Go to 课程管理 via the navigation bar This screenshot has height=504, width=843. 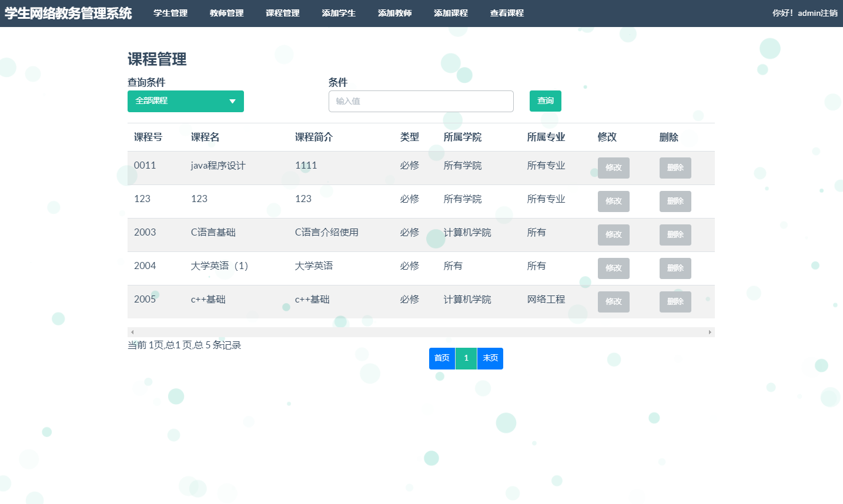pyautogui.click(x=282, y=12)
